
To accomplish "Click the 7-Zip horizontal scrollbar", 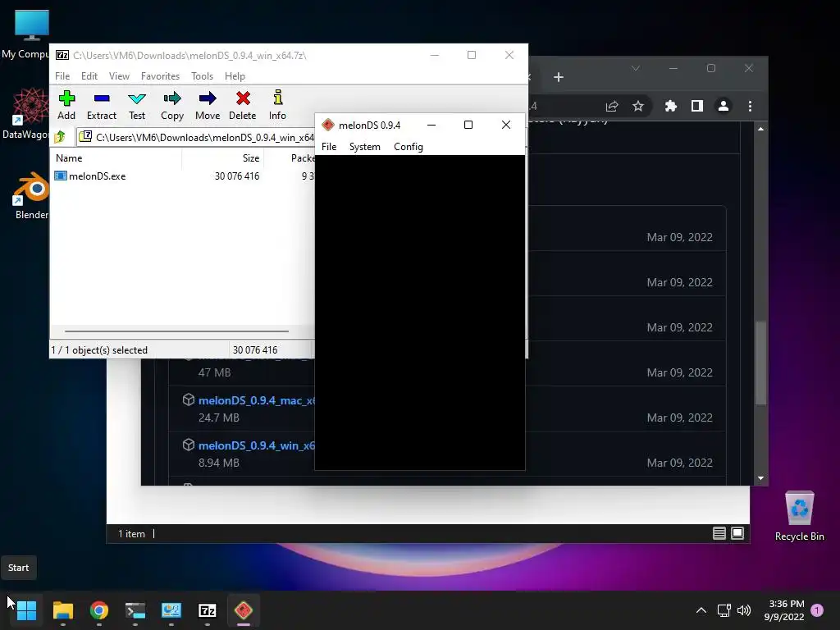I will click(177, 331).
